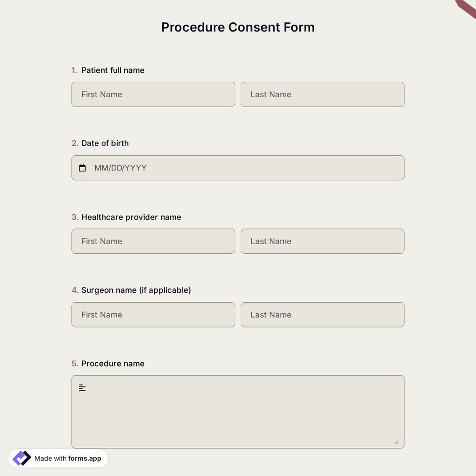The height and width of the screenshot is (476, 476).
Task: Click the Healthcare provider name heading
Action: [131, 217]
